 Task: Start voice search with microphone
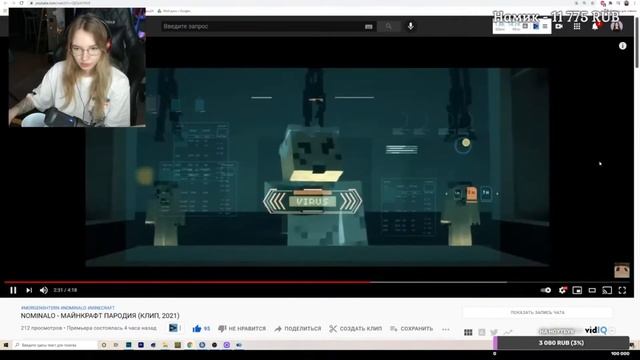pyautogui.click(x=411, y=26)
